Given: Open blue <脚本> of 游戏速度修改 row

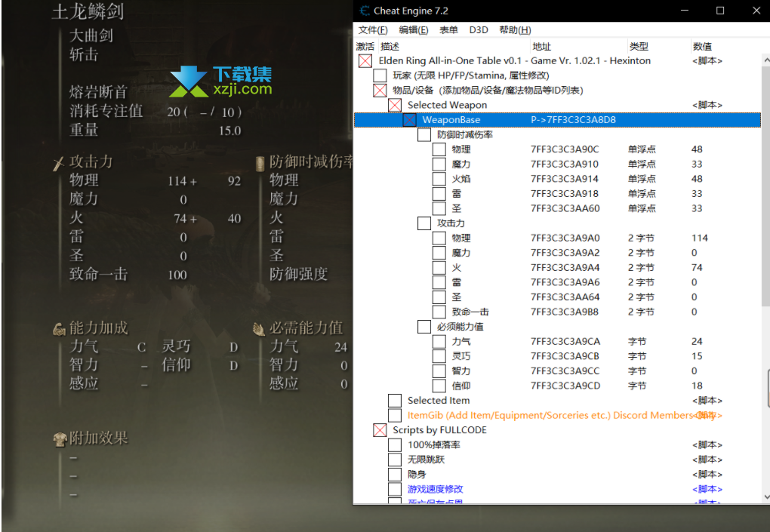Looking at the screenshot, I should point(707,489).
